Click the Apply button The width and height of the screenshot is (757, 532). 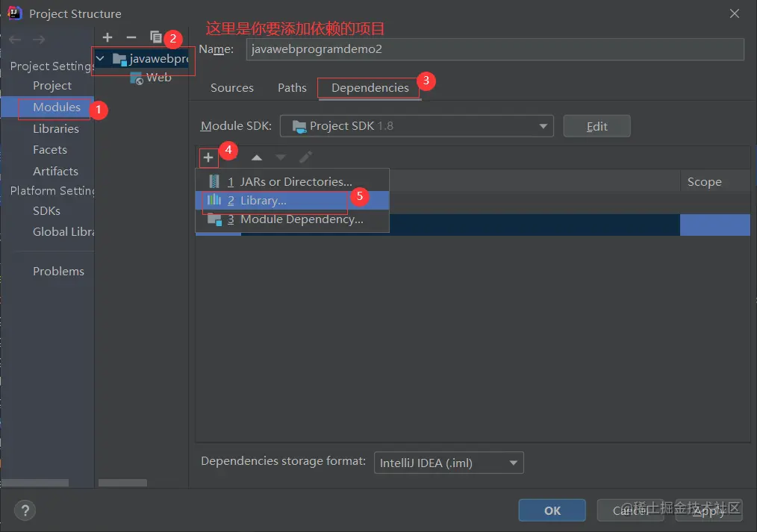pyautogui.click(x=708, y=511)
